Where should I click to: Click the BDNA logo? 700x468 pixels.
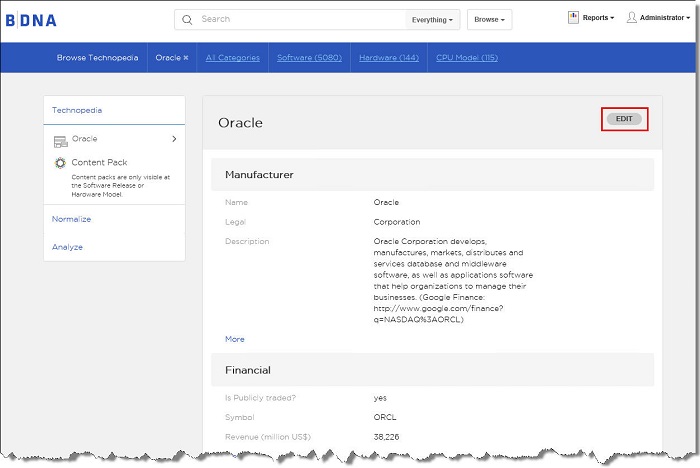[31, 20]
